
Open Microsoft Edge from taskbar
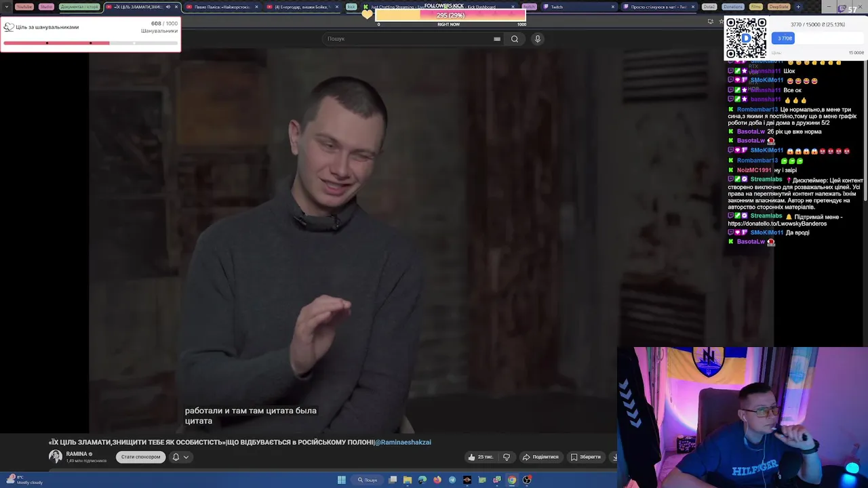click(422, 480)
